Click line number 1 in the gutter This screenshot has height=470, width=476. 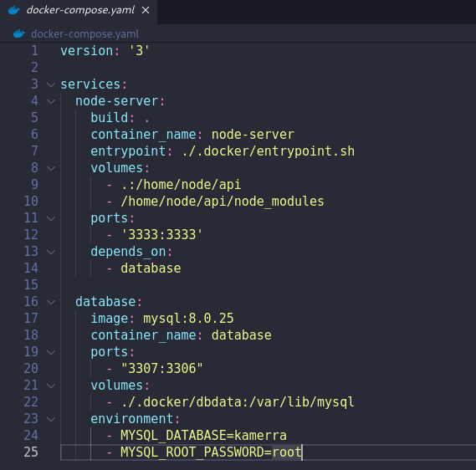click(34, 51)
